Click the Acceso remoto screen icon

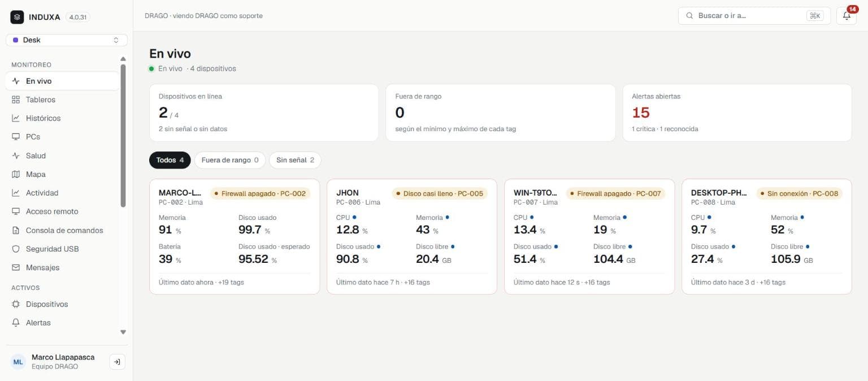16,211
